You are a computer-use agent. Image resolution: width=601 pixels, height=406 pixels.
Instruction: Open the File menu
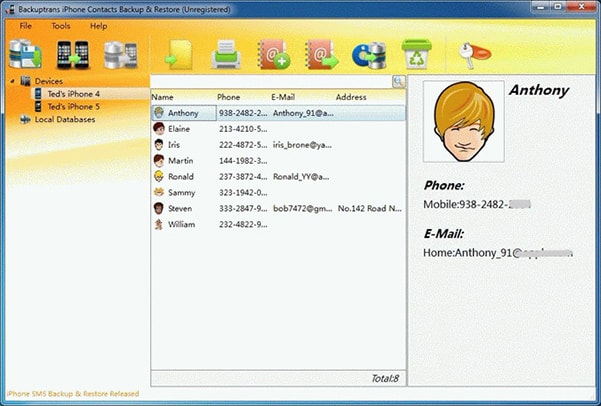(25, 25)
